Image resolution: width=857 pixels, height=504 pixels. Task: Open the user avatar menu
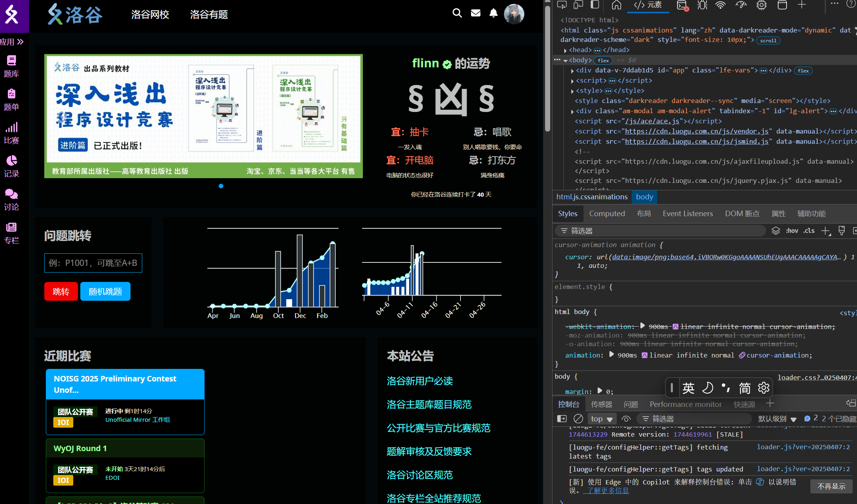pos(514,14)
